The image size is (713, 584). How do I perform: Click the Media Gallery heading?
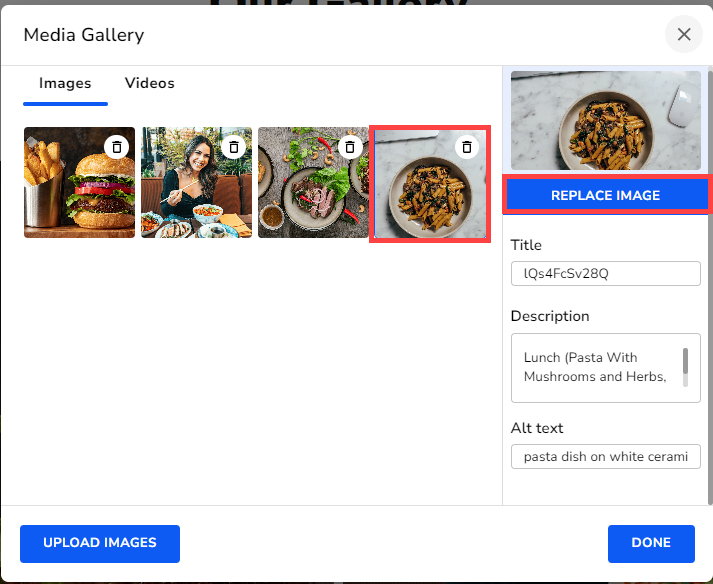(84, 35)
